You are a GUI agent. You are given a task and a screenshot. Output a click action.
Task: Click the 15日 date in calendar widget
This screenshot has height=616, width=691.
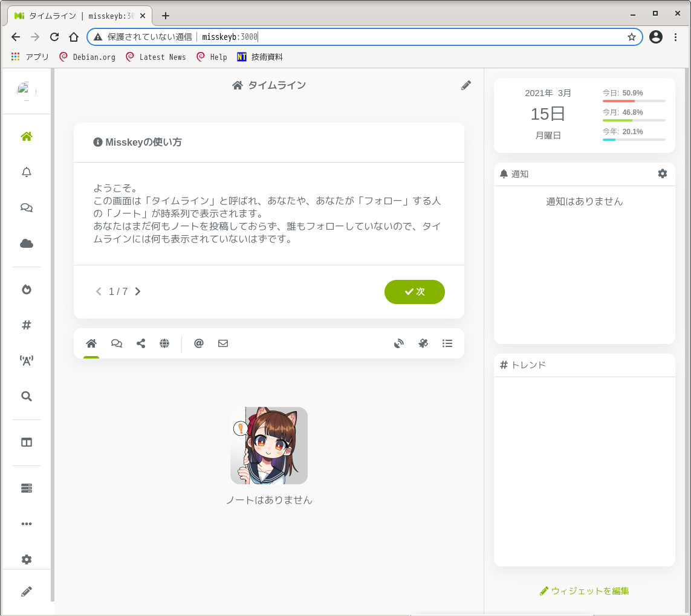(548, 114)
